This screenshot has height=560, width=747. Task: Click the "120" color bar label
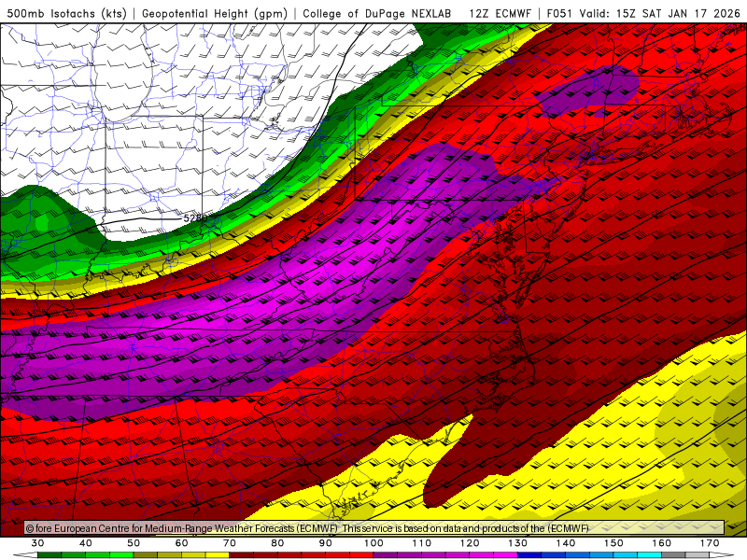tap(470, 543)
